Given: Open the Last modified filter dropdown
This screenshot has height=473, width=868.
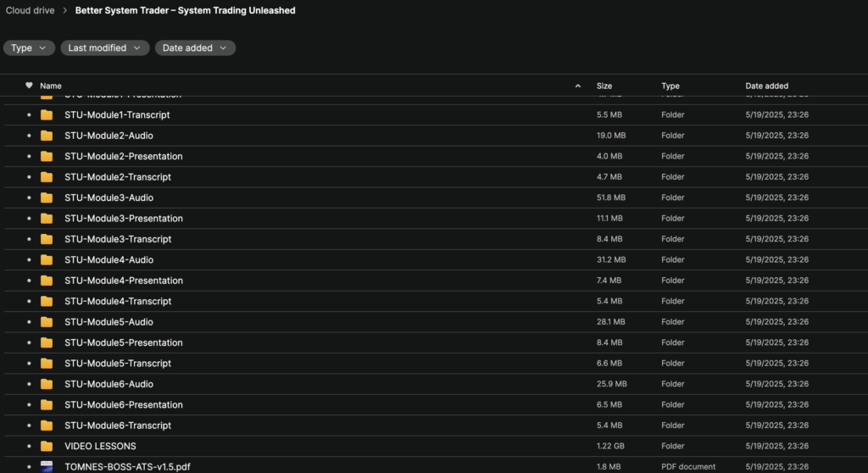Looking at the screenshot, I should coord(104,48).
